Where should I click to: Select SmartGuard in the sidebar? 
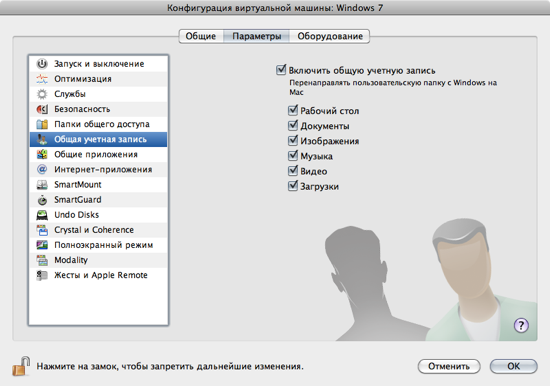[98, 200]
